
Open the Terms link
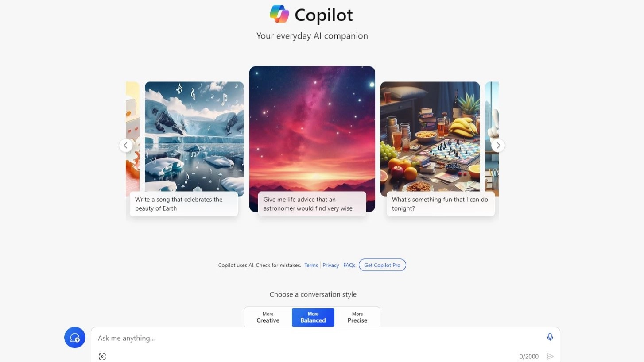311,265
